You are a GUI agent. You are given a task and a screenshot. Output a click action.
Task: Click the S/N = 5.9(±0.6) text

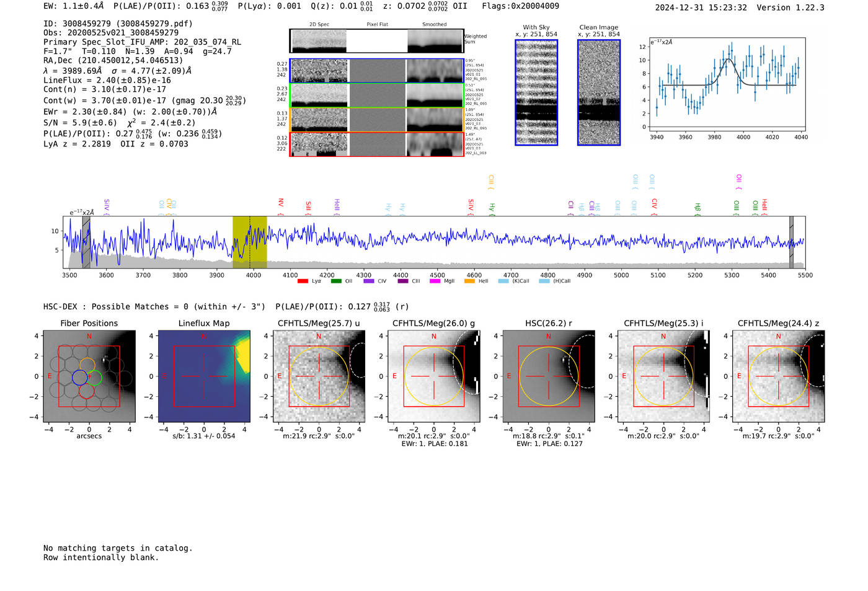click(80, 123)
